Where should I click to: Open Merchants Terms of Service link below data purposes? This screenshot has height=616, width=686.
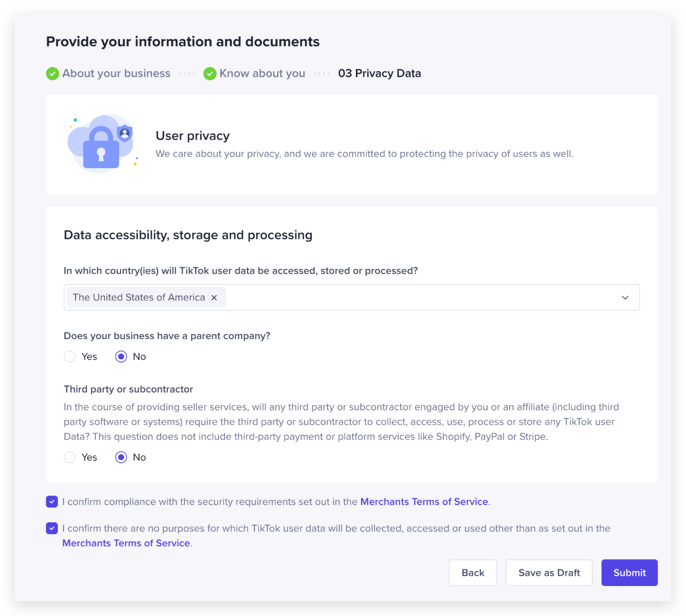point(126,543)
